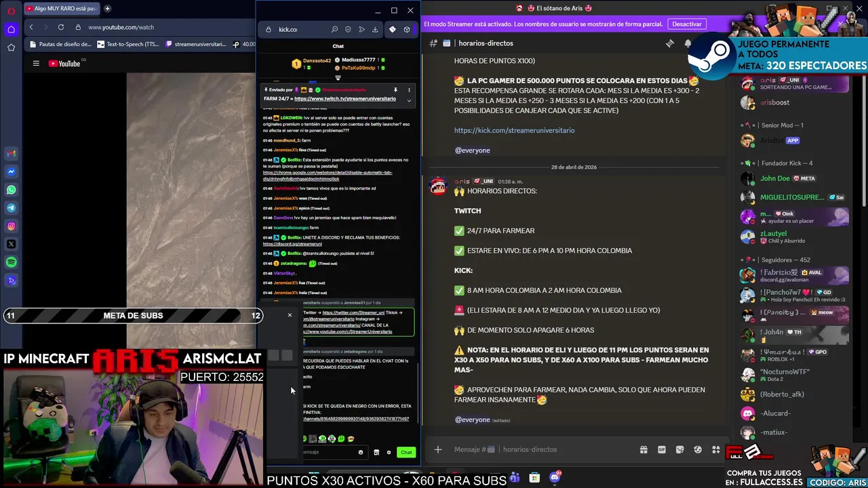Open the Chrome web store extension link in Kick chat

328,176
